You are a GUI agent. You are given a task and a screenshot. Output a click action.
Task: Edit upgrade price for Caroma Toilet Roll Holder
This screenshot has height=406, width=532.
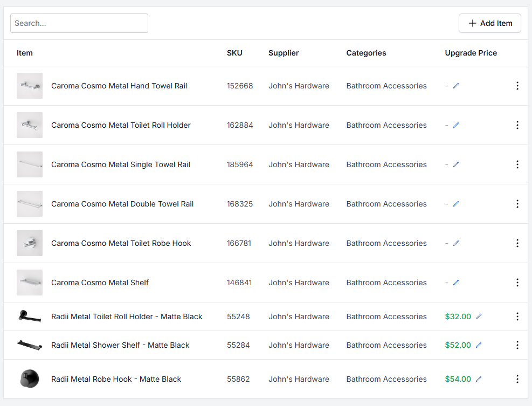[x=456, y=125]
